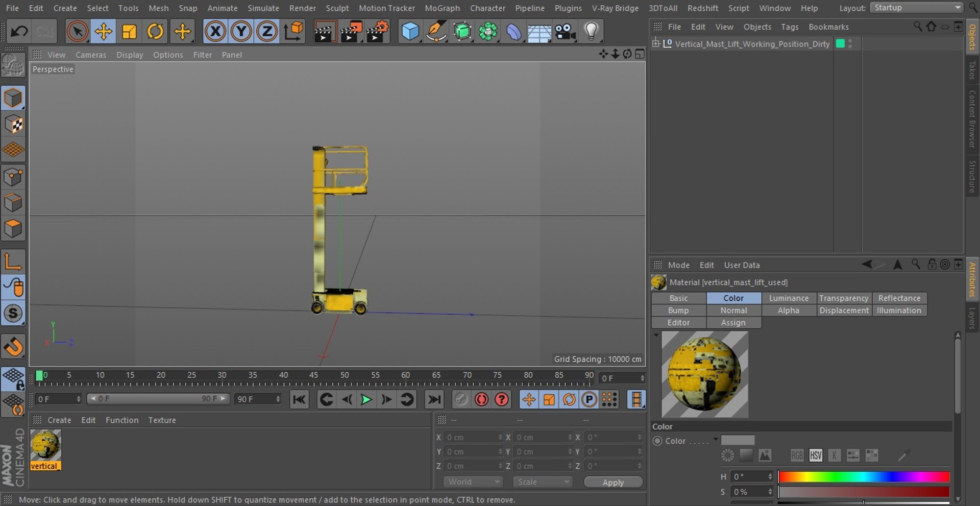980x506 pixels.
Task: Render the active view
Action: click(324, 32)
